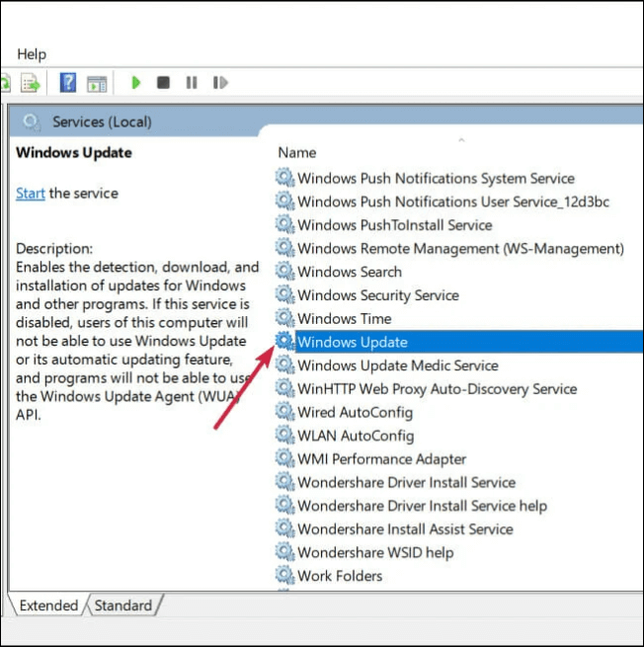Image resolution: width=644 pixels, height=647 pixels.
Task: Click gear icon beside Work Folders
Action: tap(285, 575)
